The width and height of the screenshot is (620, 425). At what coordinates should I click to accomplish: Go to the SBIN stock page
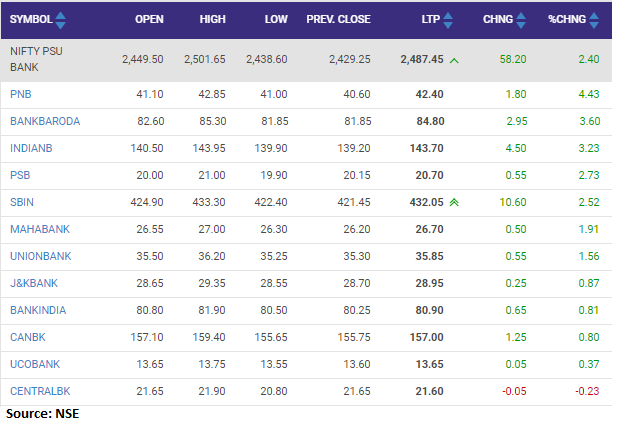click(x=22, y=203)
